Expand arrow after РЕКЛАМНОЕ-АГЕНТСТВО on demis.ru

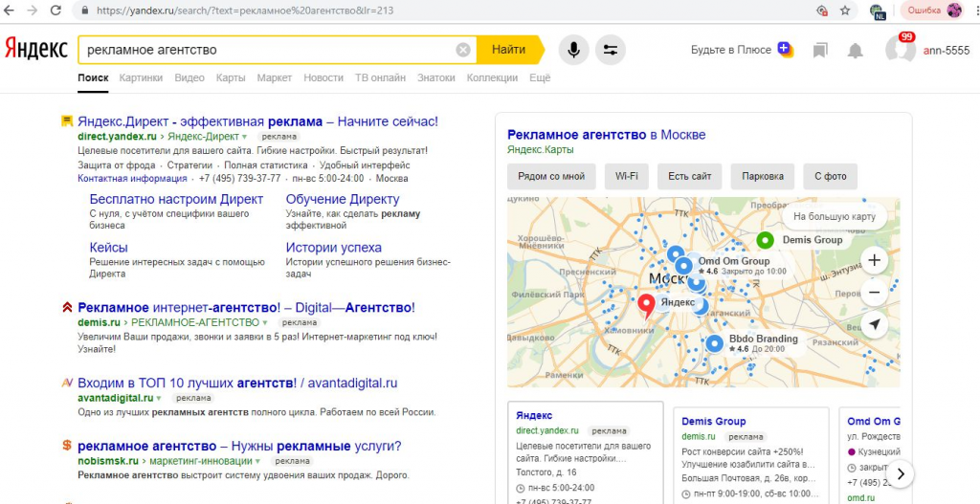click(265, 323)
